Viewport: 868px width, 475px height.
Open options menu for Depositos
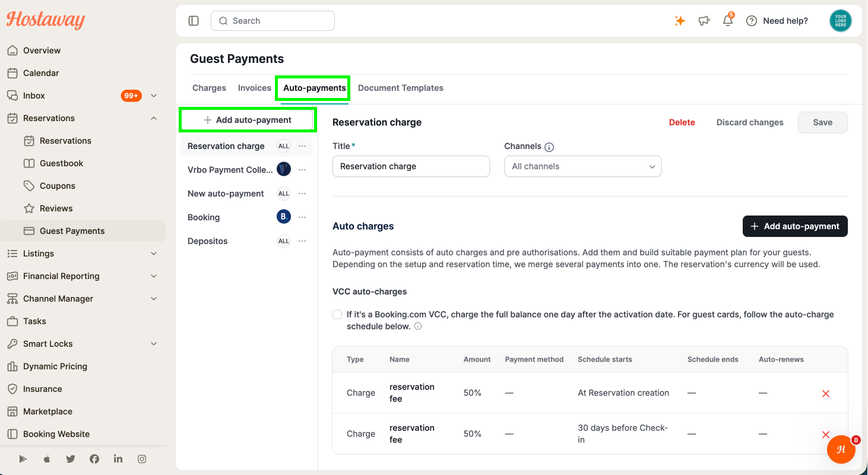(302, 241)
